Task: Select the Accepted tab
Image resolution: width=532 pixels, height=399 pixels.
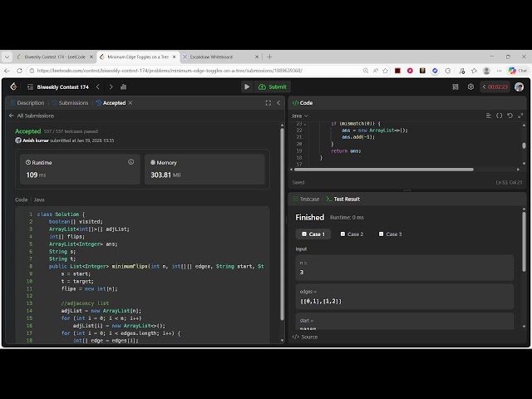Action: pos(111,103)
